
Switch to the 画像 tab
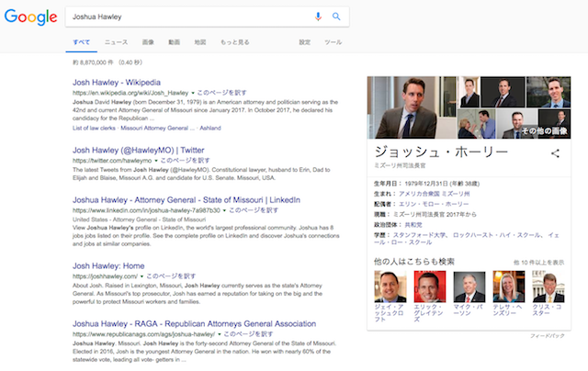[148, 42]
